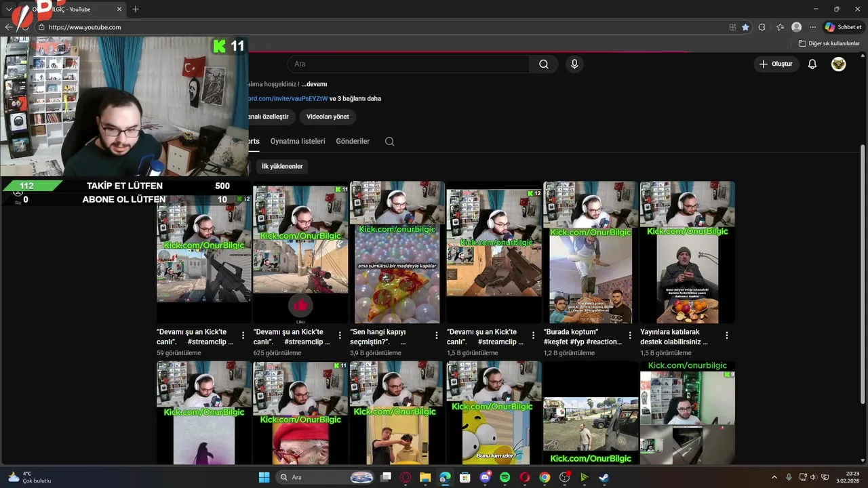Switch to Oynatma listeleri tab

tap(298, 141)
